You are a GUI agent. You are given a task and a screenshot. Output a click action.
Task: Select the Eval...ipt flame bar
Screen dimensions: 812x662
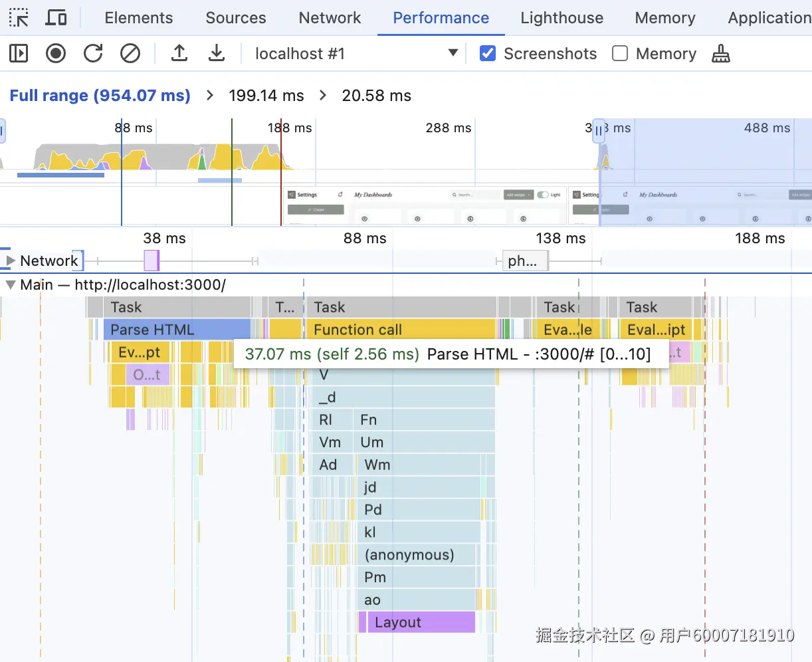(x=656, y=330)
